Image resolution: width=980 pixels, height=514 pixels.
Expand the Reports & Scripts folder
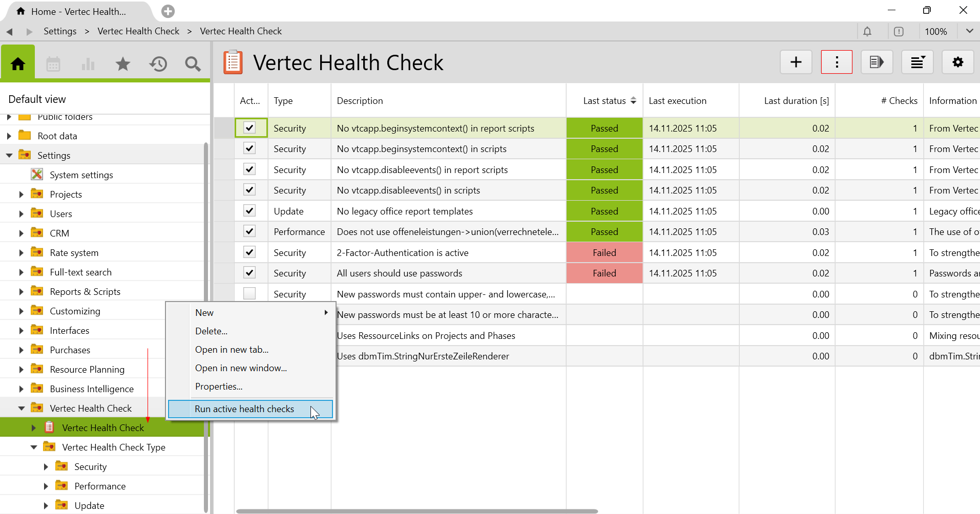click(x=21, y=292)
